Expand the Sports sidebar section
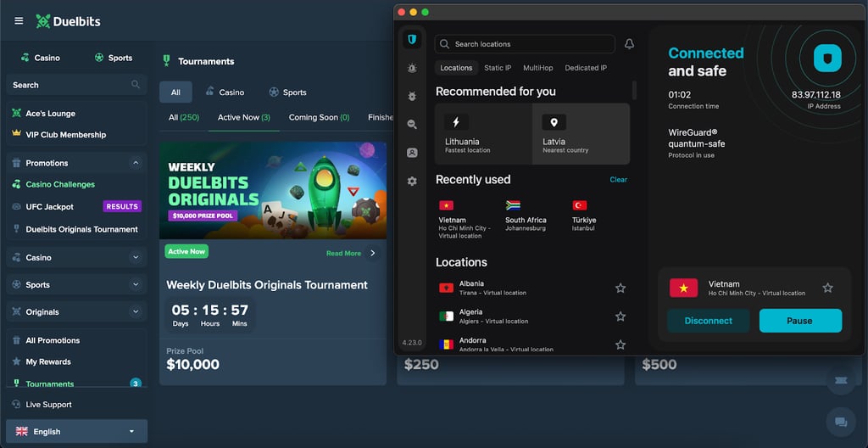The height and width of the screenshot is (448, 868). (x=136, y=284)
